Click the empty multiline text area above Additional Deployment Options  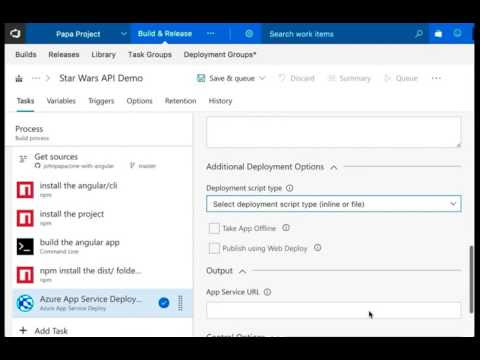pos(334,132)
